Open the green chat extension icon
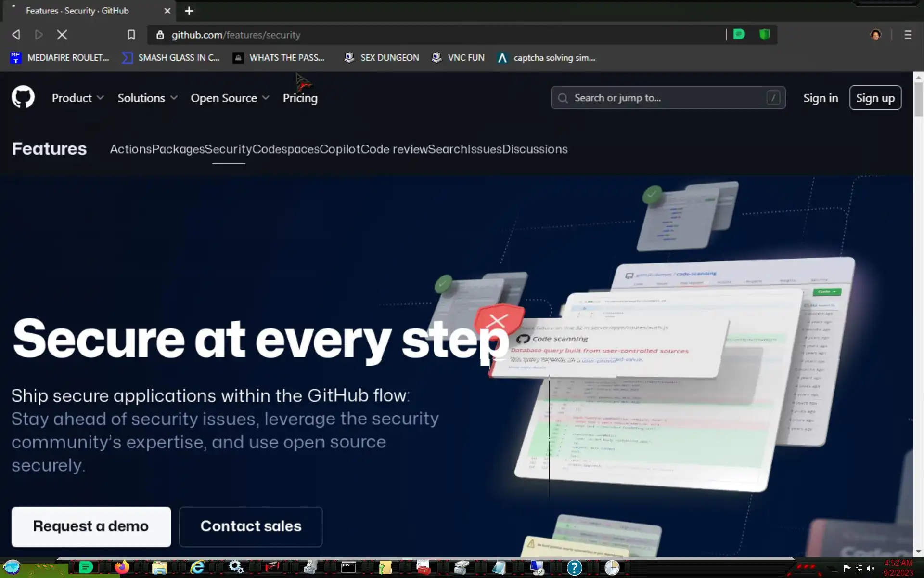Image resolution: width=924 pixels, height=578 pixels. [739, 35]
